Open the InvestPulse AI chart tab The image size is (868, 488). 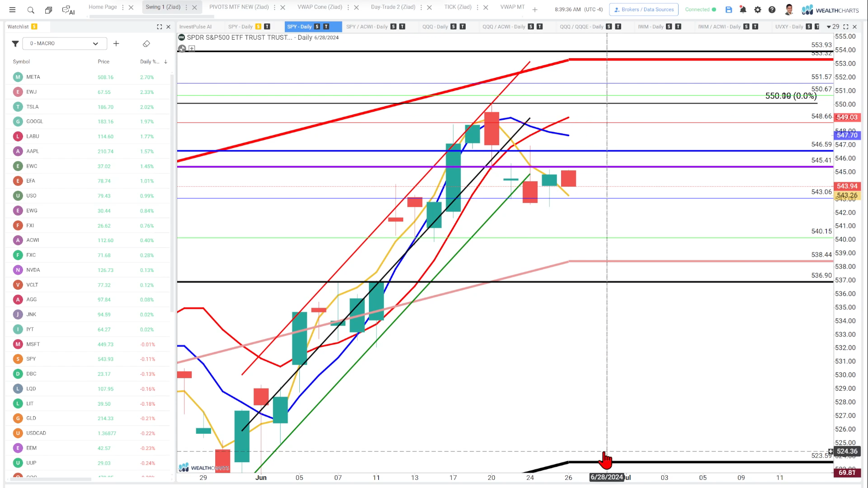point(195,27)
